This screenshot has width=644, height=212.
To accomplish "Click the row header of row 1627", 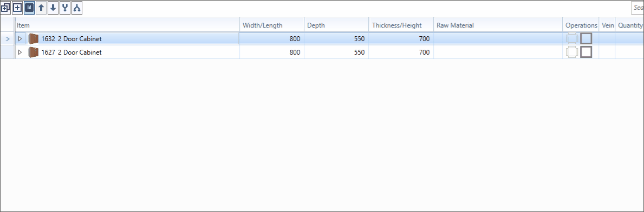I will 8,52.
